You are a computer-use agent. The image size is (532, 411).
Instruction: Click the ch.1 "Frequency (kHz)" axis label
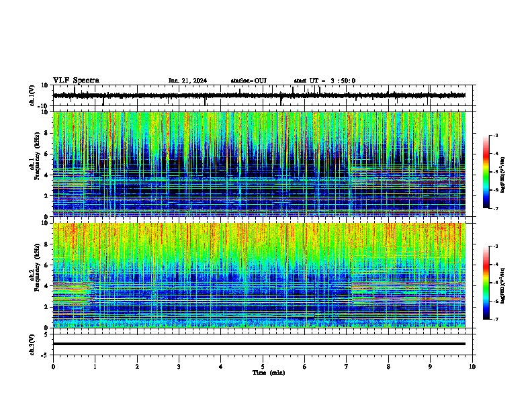37,156
